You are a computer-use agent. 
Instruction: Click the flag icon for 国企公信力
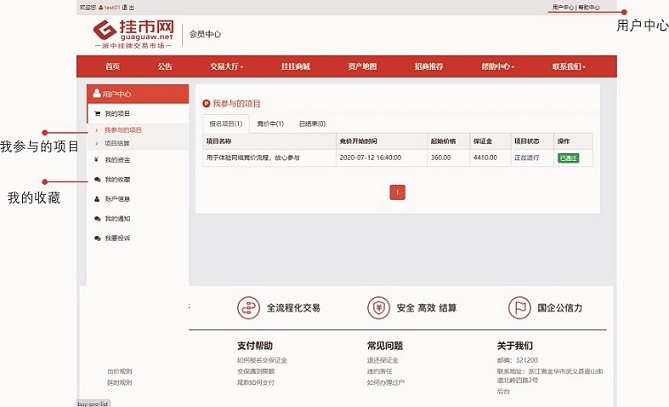pyautogui.click(x=519, y=308)
